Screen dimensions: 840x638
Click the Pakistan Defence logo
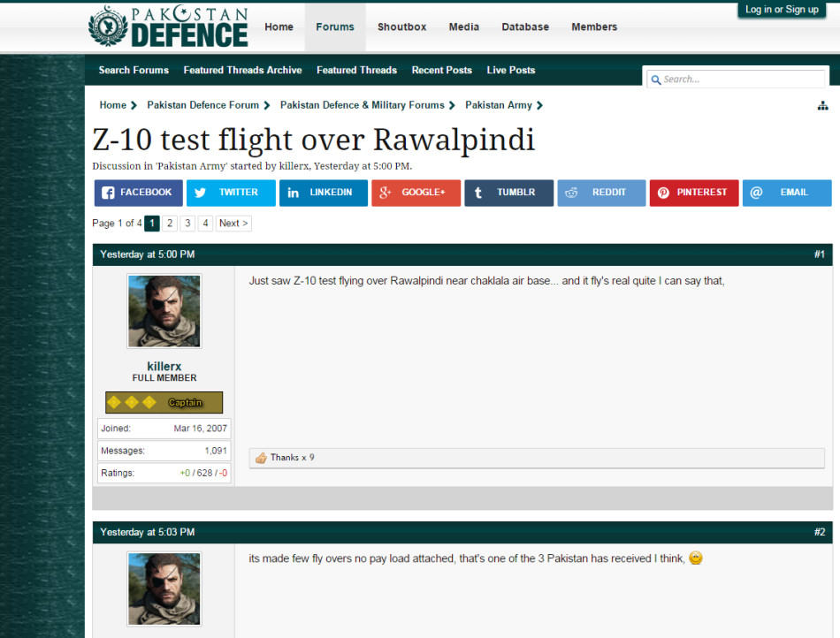pos(169,27)
